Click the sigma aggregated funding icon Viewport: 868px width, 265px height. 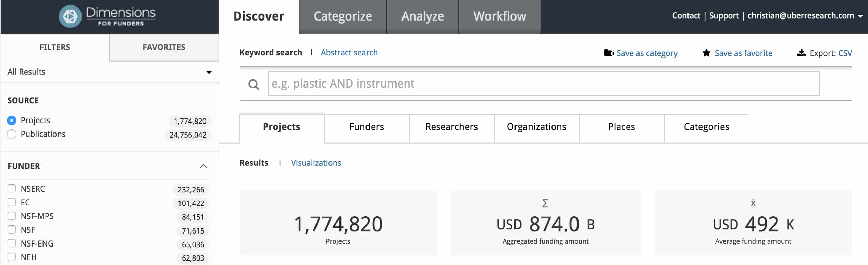tap(545, 203)
